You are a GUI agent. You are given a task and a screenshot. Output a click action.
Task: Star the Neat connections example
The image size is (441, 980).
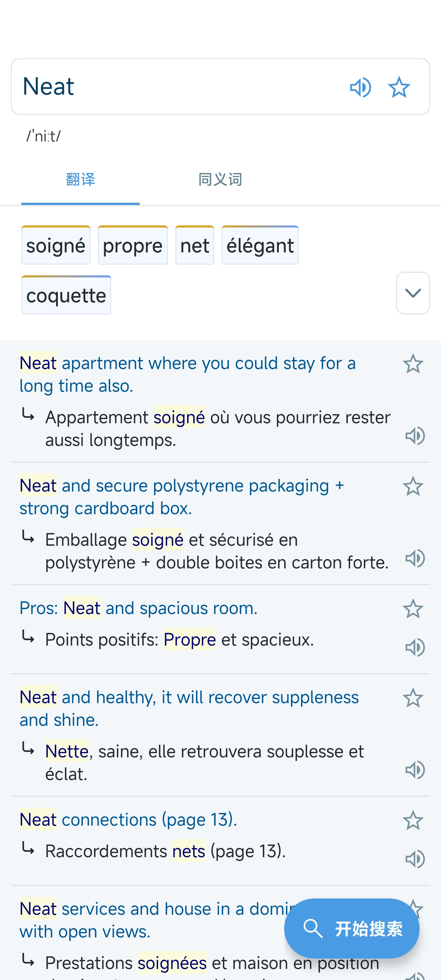pos(413,820)
